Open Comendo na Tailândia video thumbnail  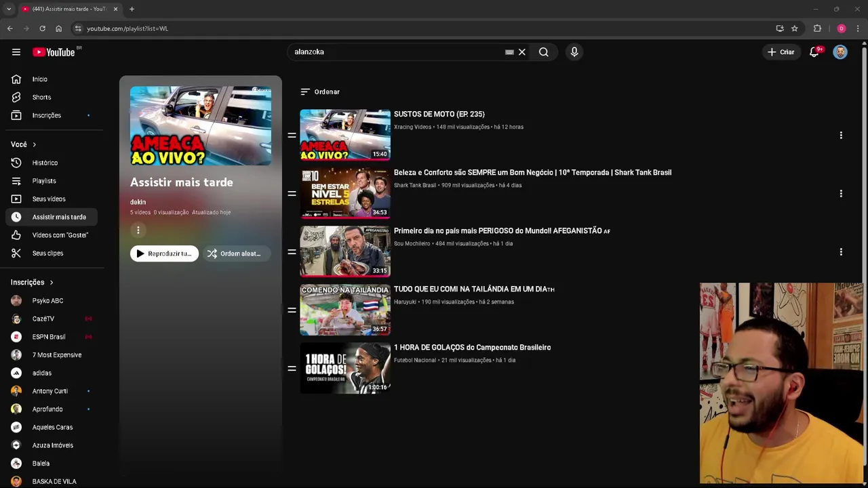pyautogui.click(x=345, y=310)
